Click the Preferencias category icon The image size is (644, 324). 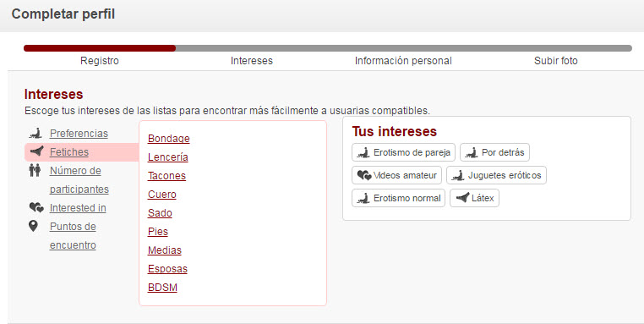[x=35, y=133]
